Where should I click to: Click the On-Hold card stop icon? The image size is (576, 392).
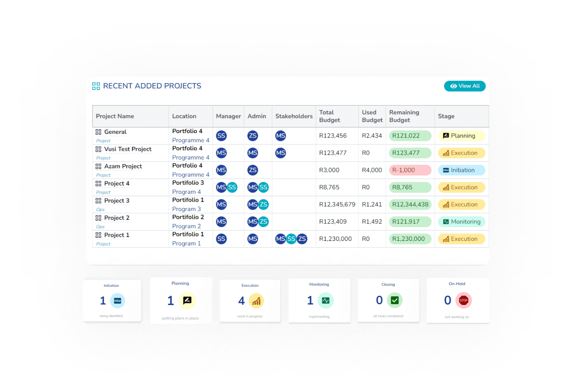click(464, 300)
